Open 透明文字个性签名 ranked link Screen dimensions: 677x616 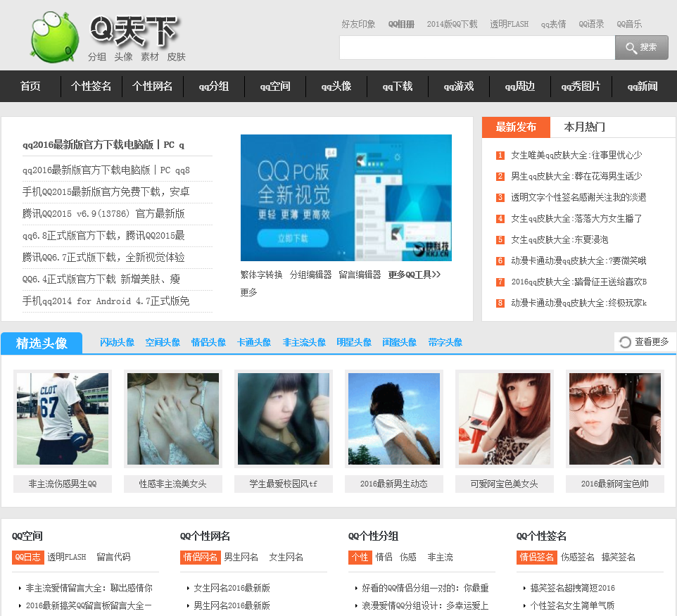(578, 197)
